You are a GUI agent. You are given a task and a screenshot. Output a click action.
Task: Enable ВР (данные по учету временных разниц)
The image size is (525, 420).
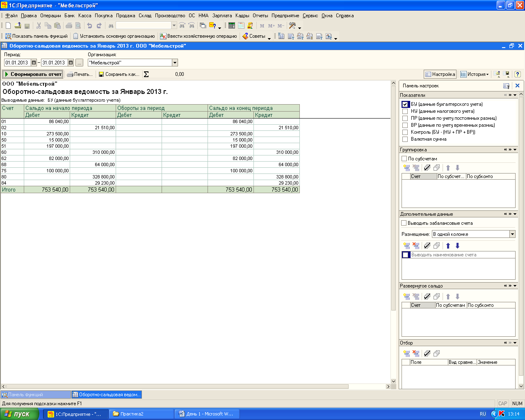tap(405, 125)
